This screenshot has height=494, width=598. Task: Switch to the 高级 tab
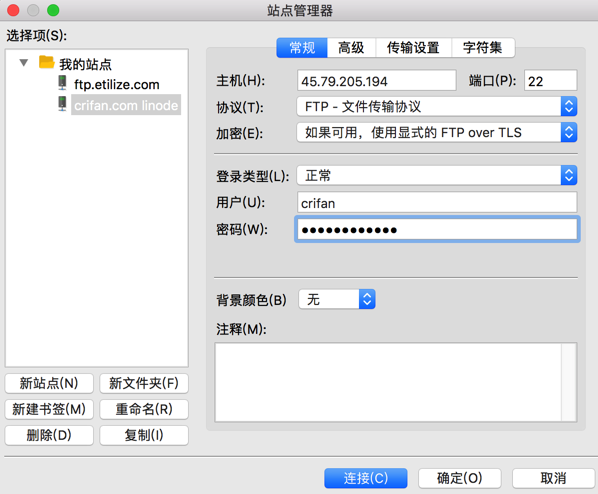click(351, 48)
